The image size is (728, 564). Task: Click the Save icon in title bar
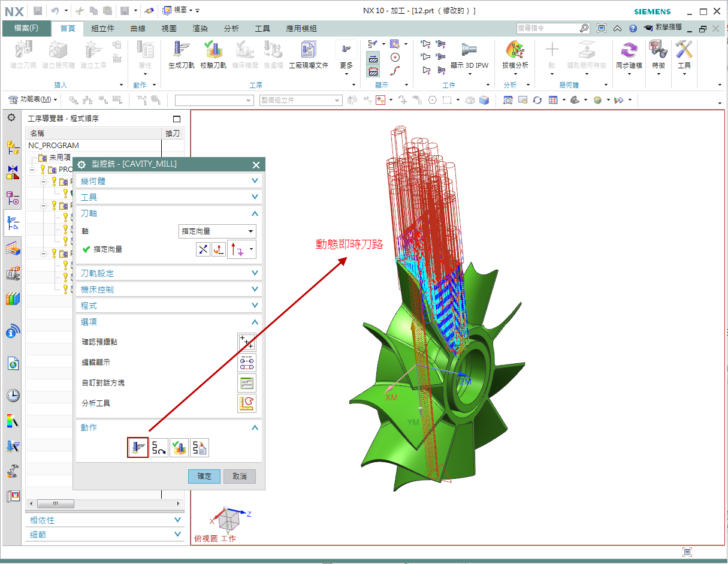coord(38,10)
